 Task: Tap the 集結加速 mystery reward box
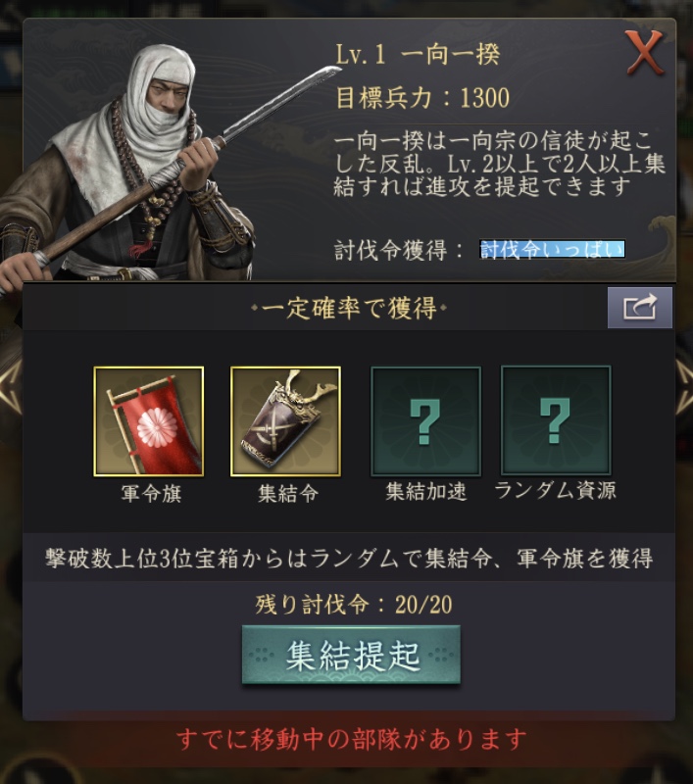pos(425,421)
